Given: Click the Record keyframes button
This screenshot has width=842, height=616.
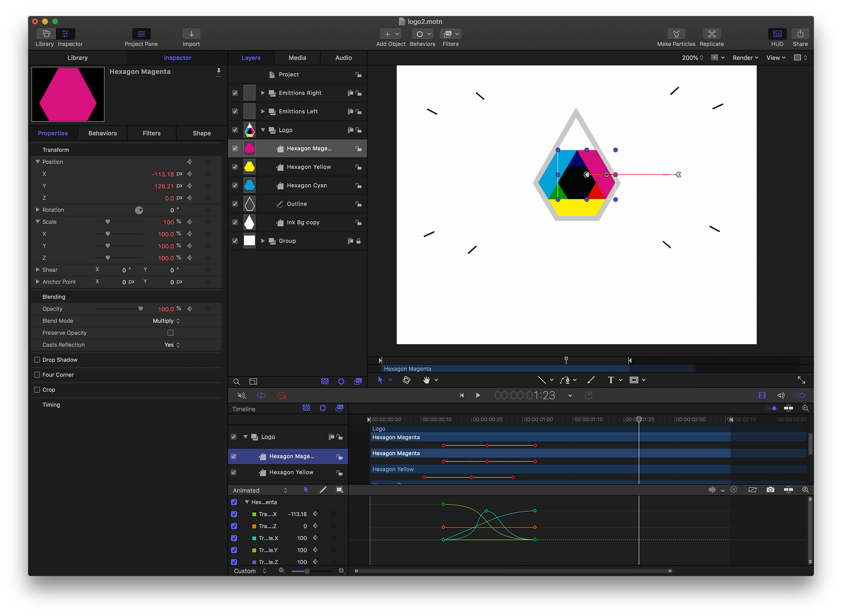Looking at the screenshot, I should 282,396.
